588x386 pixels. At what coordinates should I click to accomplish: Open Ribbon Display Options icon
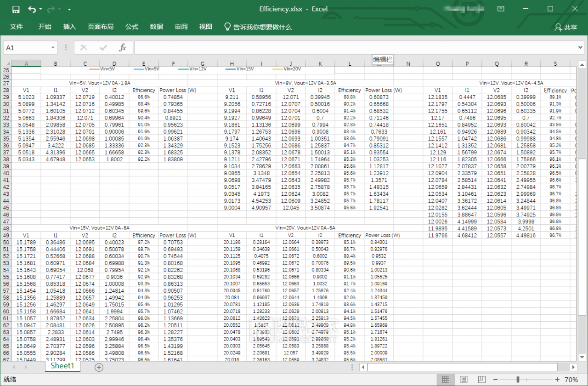(501, 9)
